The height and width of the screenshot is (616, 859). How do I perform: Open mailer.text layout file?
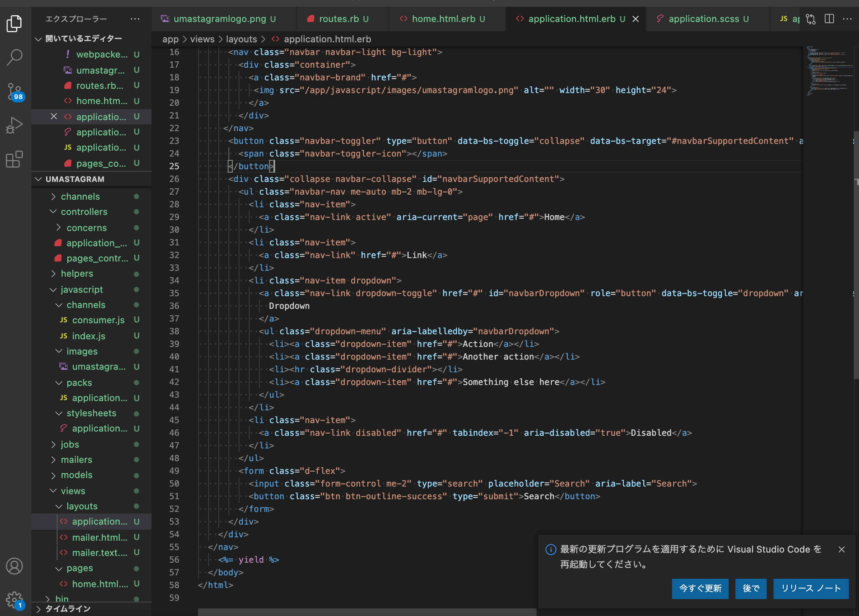pyautogui.click(x=91, y=553)
